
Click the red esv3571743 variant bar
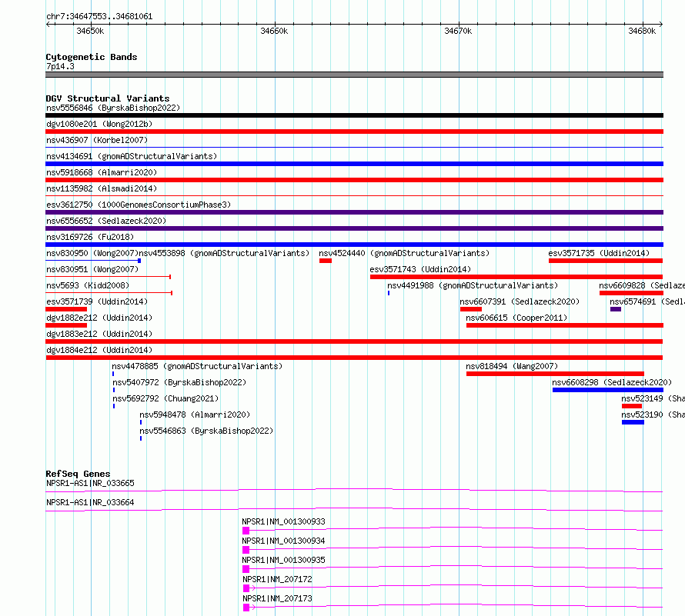point(516,277)
